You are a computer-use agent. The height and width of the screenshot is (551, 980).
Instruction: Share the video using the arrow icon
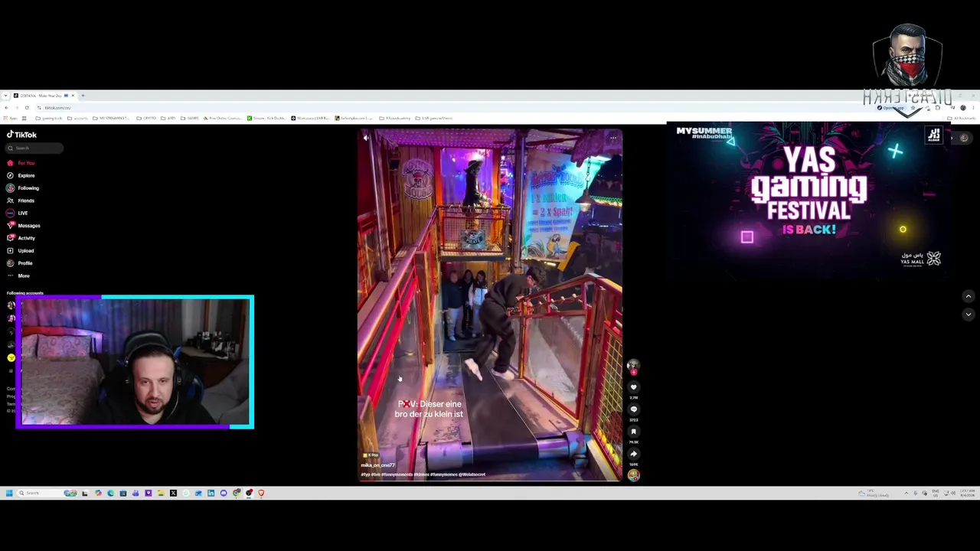(x=633, y=454)
